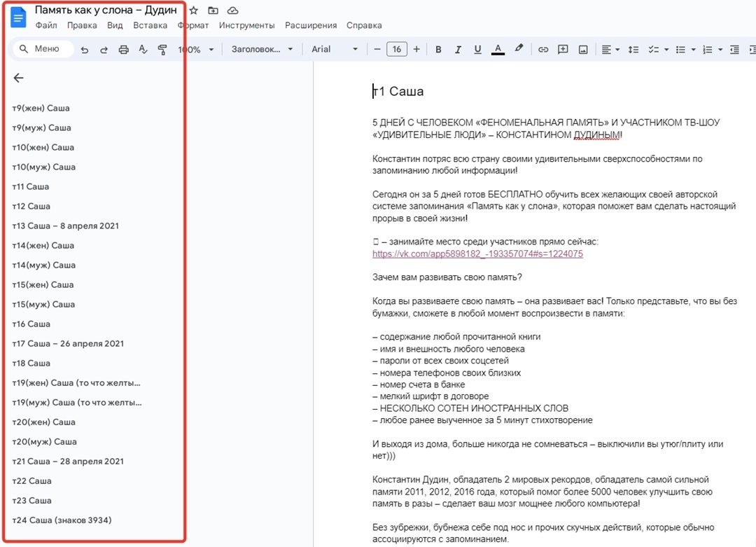Select outline item т15(жен) Саша
The image size is (756, 547).
point(43,285)
